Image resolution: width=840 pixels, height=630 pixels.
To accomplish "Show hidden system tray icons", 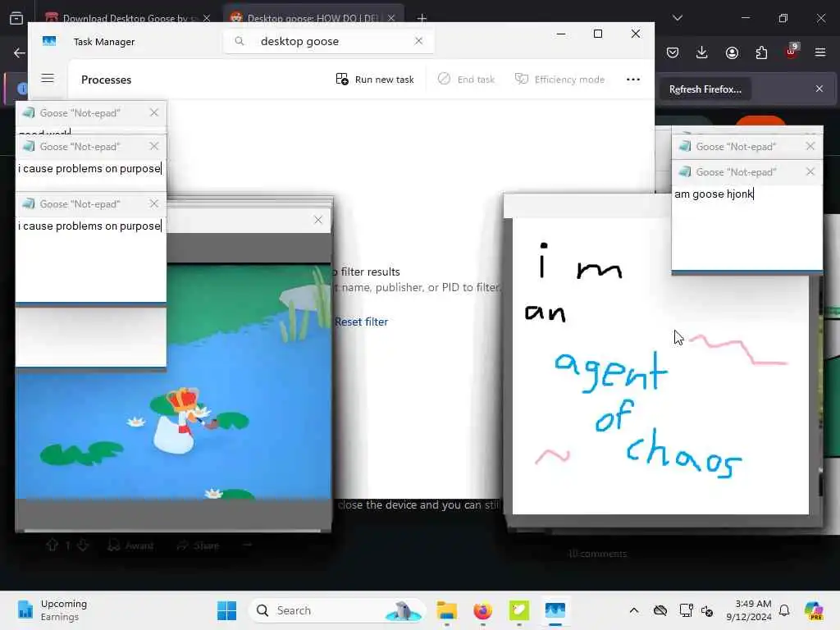I will click(634, 610).
